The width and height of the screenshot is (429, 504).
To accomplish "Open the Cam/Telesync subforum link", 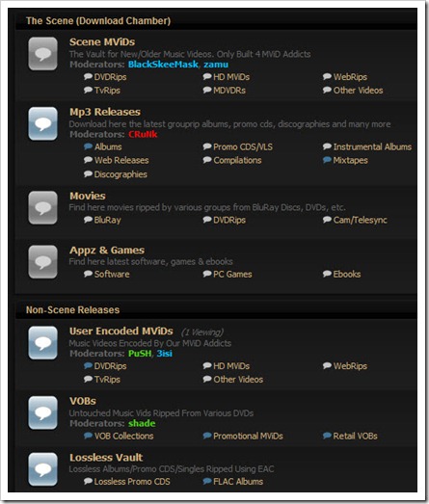I will 361,220.
